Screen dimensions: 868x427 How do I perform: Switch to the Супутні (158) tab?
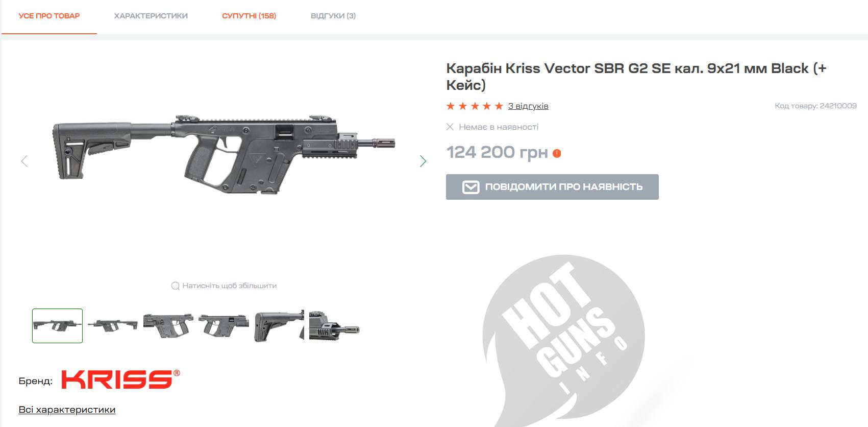249,16
